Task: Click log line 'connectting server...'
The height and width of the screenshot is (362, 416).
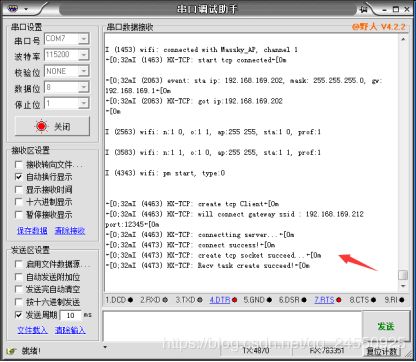Action: (x=200, y=235)
